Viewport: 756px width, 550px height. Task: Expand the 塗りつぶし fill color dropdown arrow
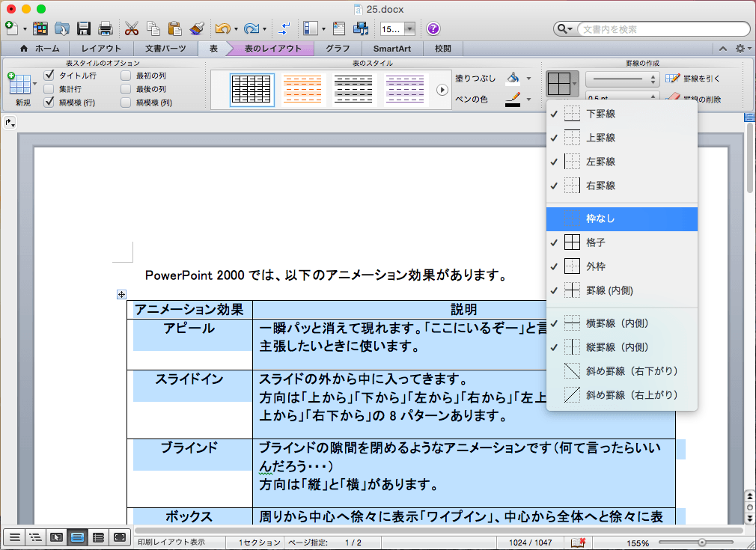(528, 78)
